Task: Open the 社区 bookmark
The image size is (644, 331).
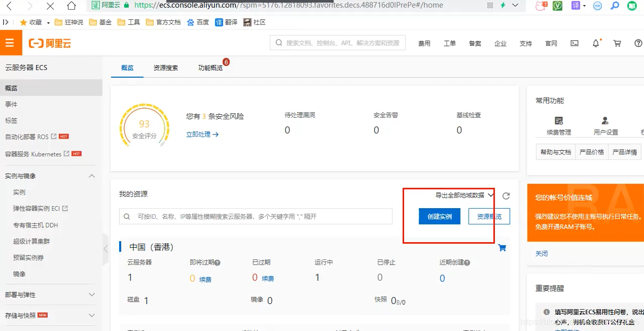Action: [x=255, y=22]
